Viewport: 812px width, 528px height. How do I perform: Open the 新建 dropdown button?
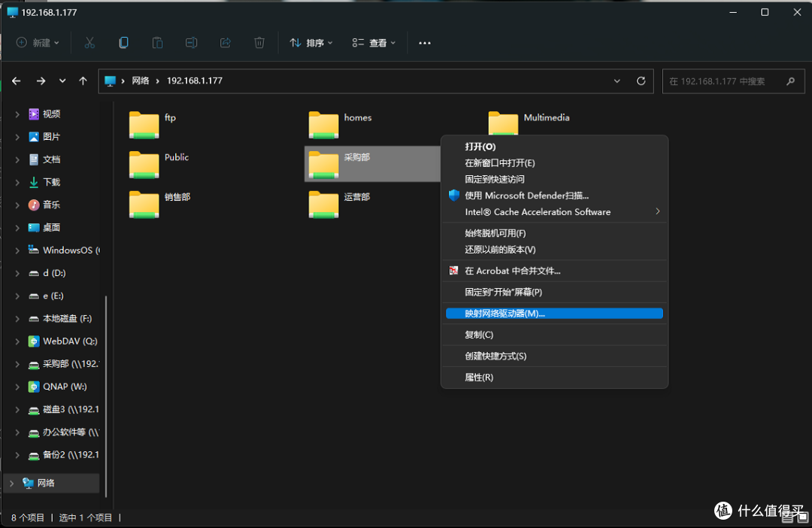(38, 43)
